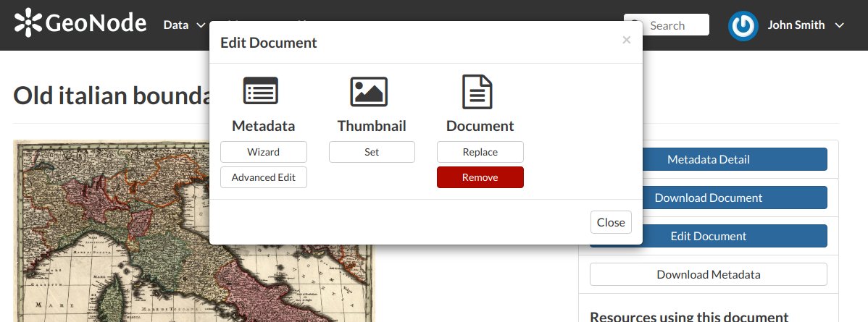Click the Document heading in dialog

pos(480,126)
